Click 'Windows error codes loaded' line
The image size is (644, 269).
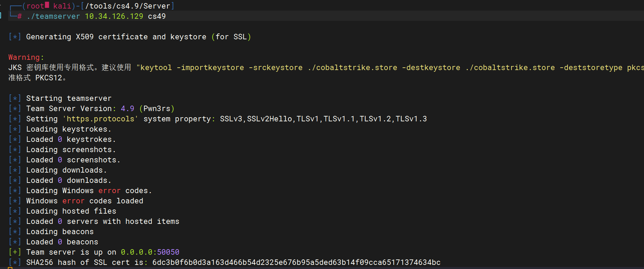click(x=85, y=201)
